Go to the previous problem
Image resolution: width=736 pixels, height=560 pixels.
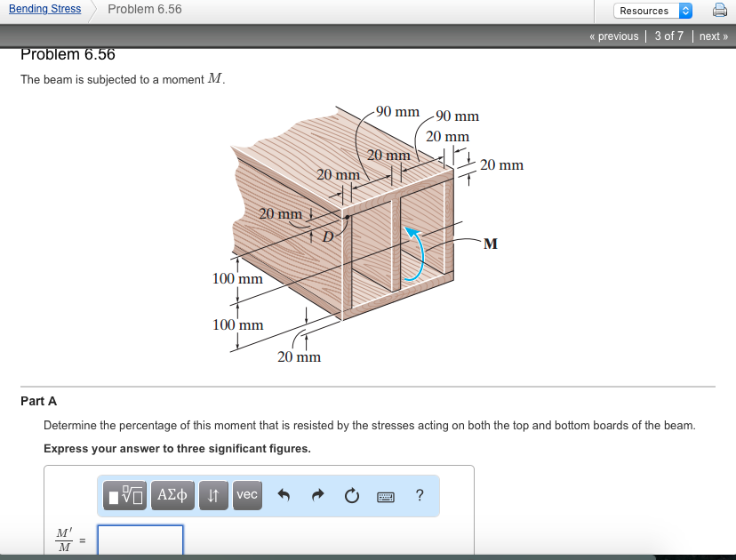click(x=614, y=36)
